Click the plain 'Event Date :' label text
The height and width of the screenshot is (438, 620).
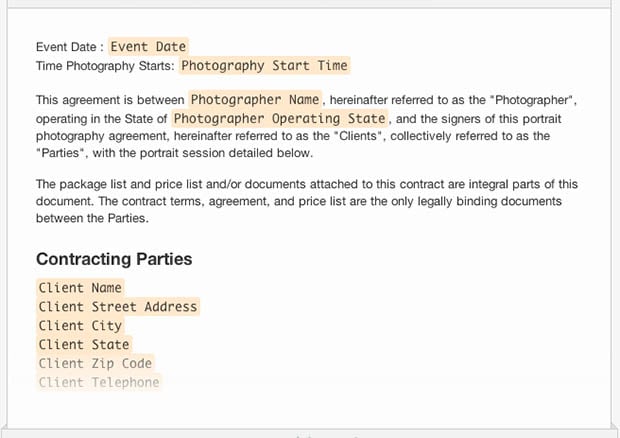70,47
